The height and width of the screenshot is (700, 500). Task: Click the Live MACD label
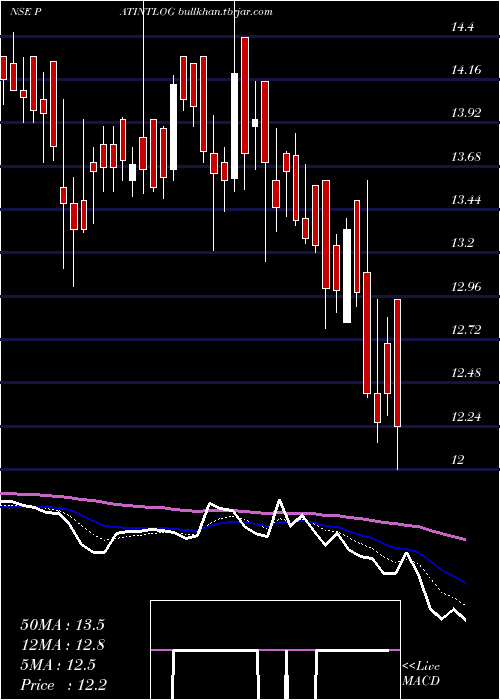click(421, 673)
